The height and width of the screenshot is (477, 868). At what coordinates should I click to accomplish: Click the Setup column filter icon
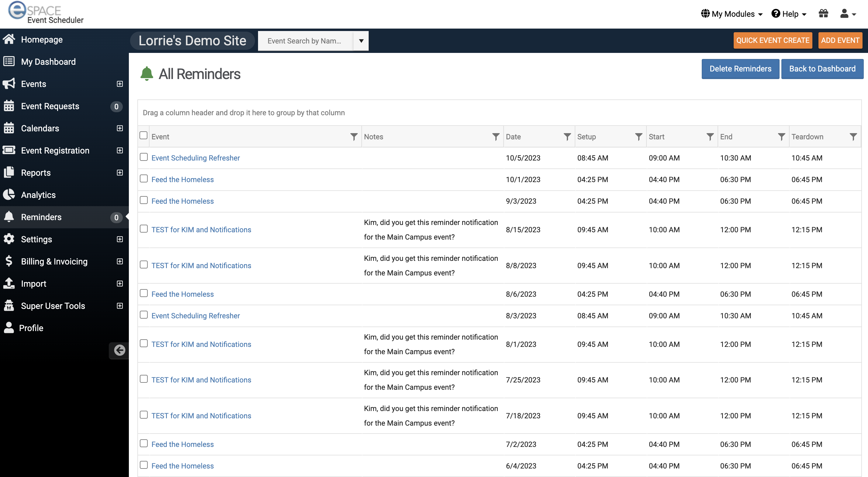(x=639, y=137)
